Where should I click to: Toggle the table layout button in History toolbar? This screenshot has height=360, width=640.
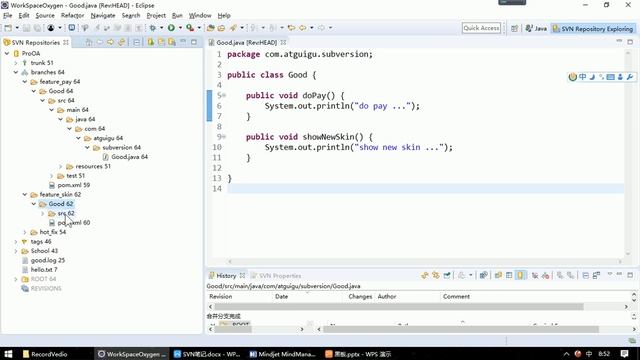(x=509, y=276)
